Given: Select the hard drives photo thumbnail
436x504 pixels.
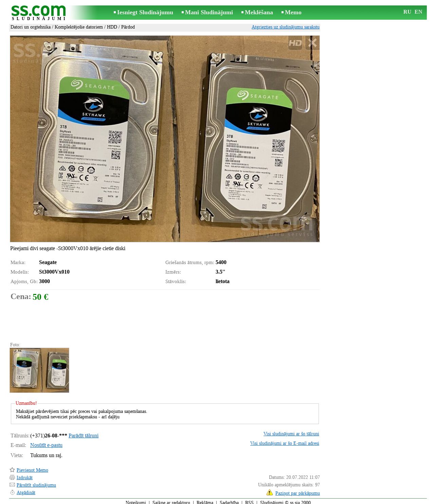Looking at the screenshot, I should (39, 370).
